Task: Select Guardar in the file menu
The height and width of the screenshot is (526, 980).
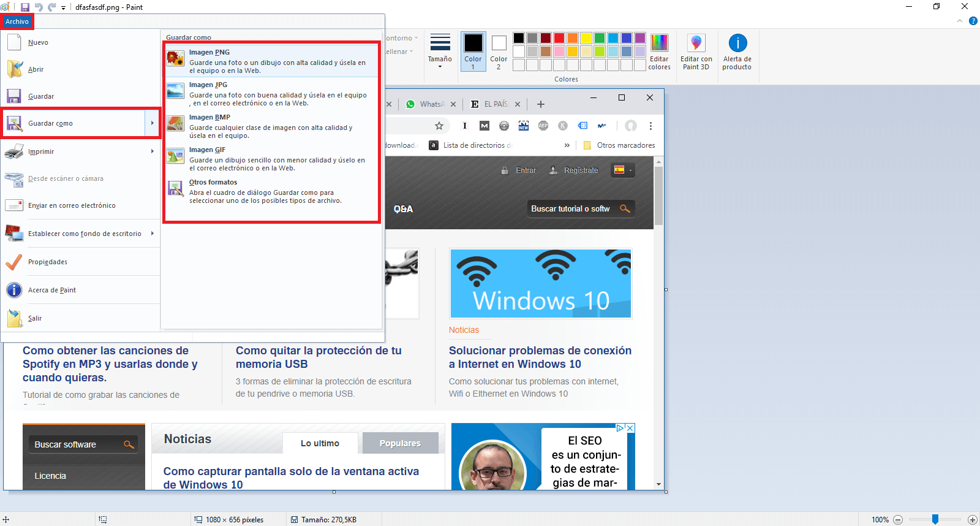Action: (80, 96)
